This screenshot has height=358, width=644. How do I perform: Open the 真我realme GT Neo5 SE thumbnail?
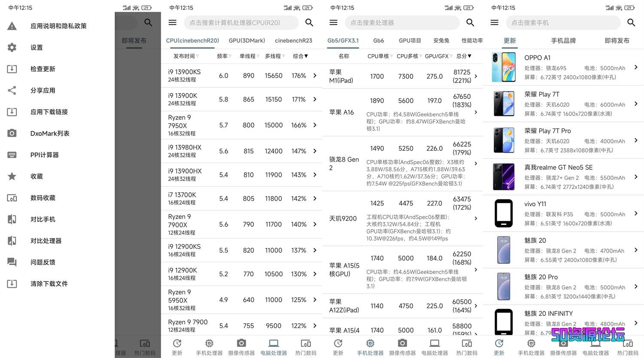[504, 177]
